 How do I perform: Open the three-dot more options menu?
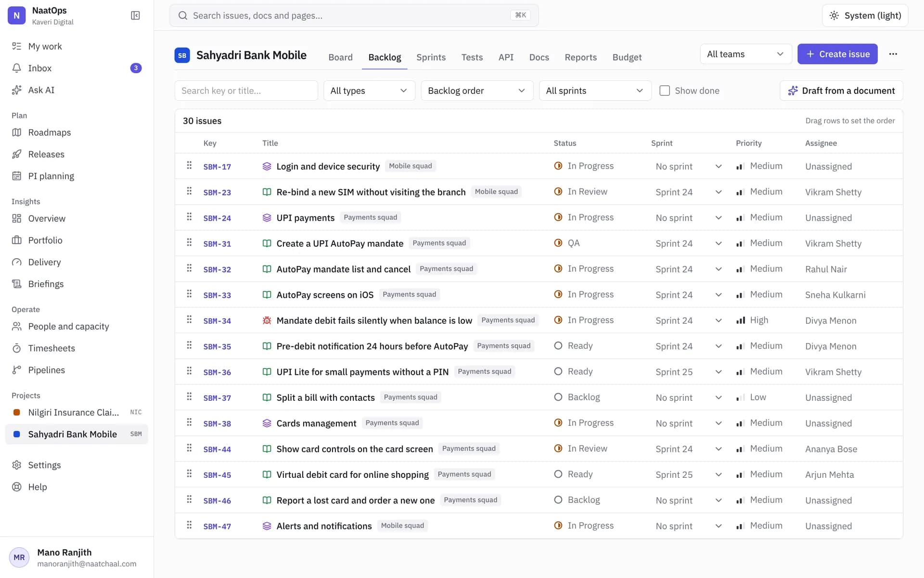click(x=893, y=54)
